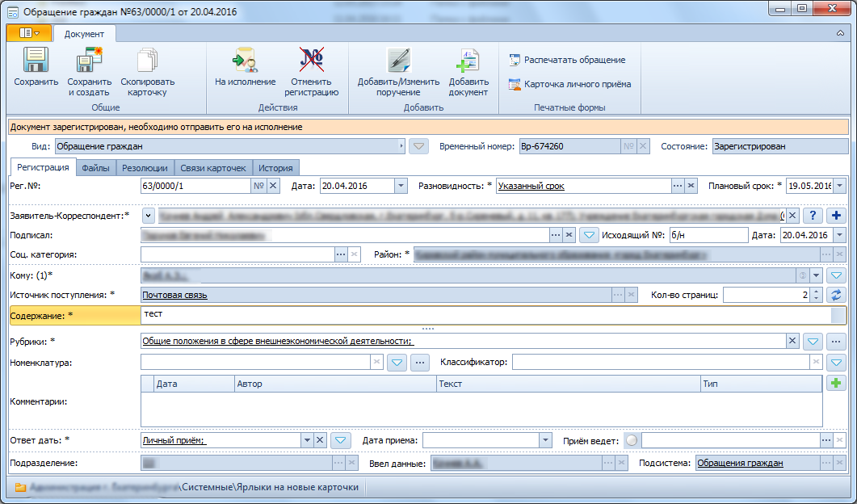This screenshot has height=504, width=857.
Task: Expand Дата приема dropdown
Action: [x=545, y=440]
